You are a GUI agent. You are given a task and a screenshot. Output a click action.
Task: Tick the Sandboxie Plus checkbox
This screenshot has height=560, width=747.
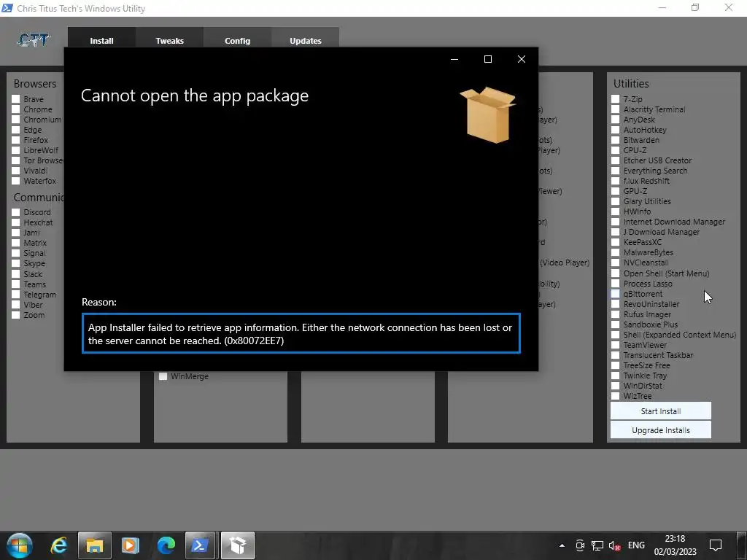click(x=616, y=324)
